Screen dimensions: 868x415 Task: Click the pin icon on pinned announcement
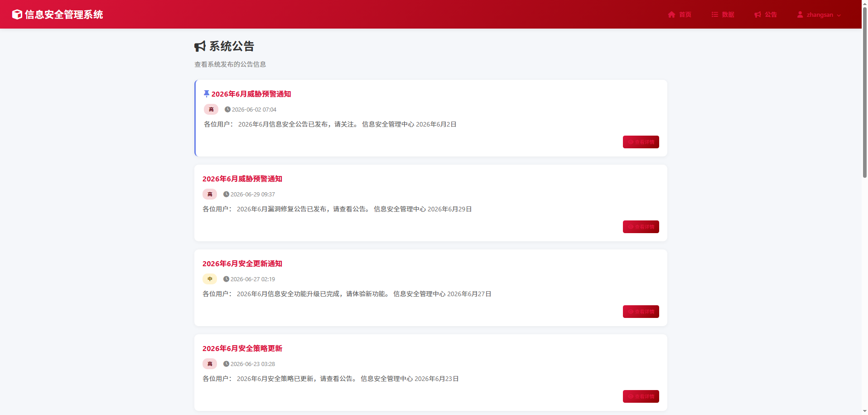coord(207,94)
